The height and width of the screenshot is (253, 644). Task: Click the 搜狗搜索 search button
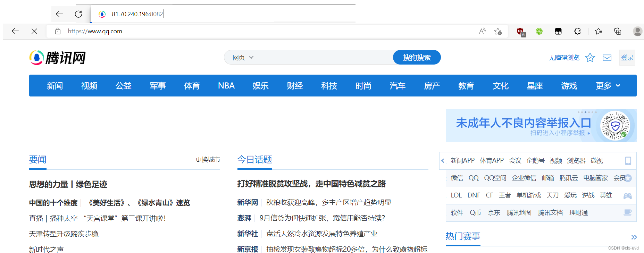pyautogui.click(x=417, y=58)
